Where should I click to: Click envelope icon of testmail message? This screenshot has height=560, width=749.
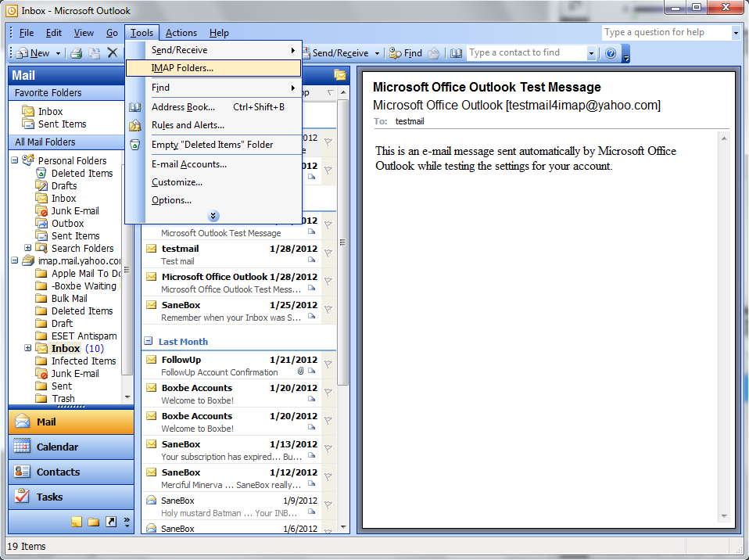[152, 249]
